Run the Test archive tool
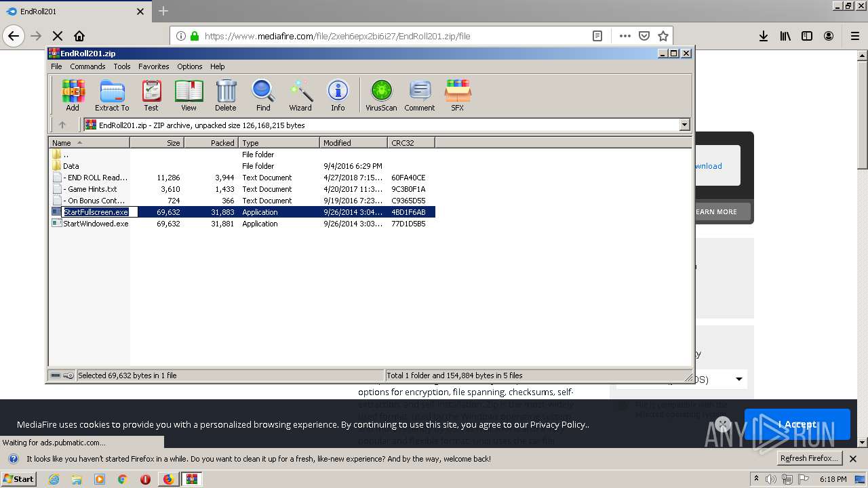Image resolution: width=868 pixels, height=488 pixels. 151,95
